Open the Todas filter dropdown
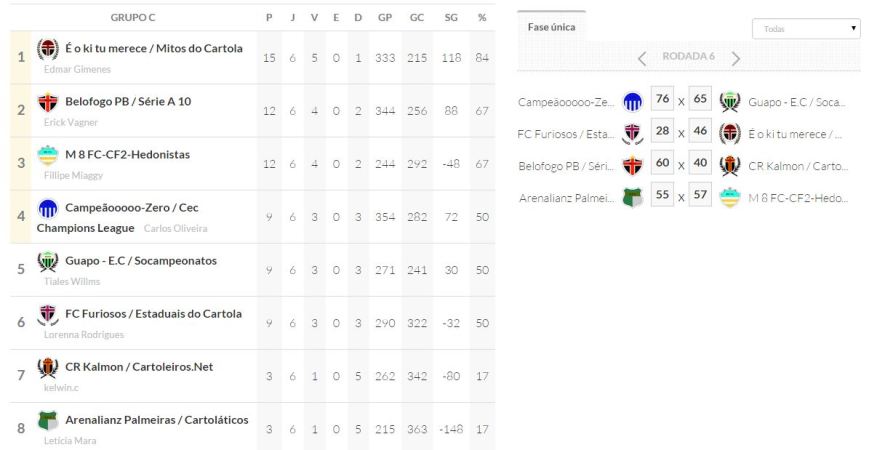The height and width of the screenshot is (450, 869). point(805,29)
